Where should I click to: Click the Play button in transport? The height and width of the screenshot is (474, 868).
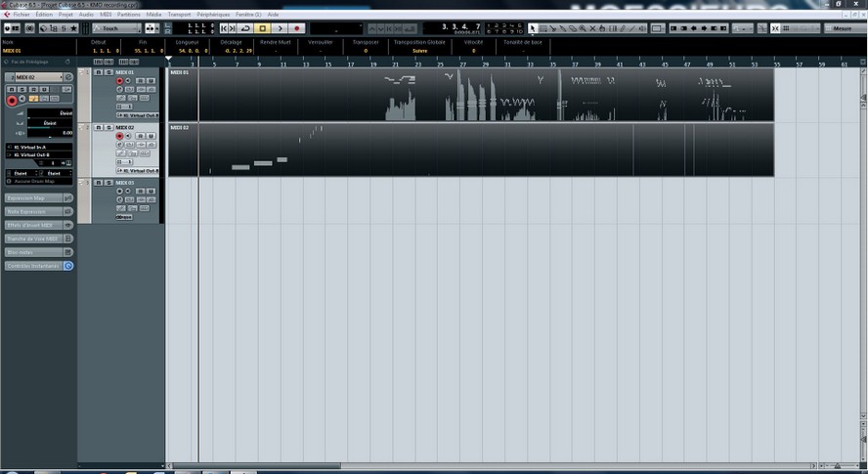[280, 28]
